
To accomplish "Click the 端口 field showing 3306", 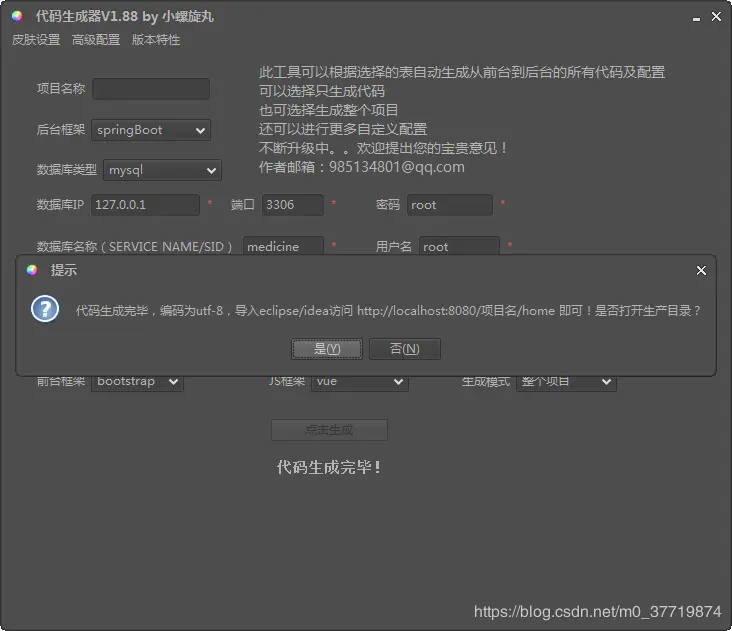I will (293, 205).
